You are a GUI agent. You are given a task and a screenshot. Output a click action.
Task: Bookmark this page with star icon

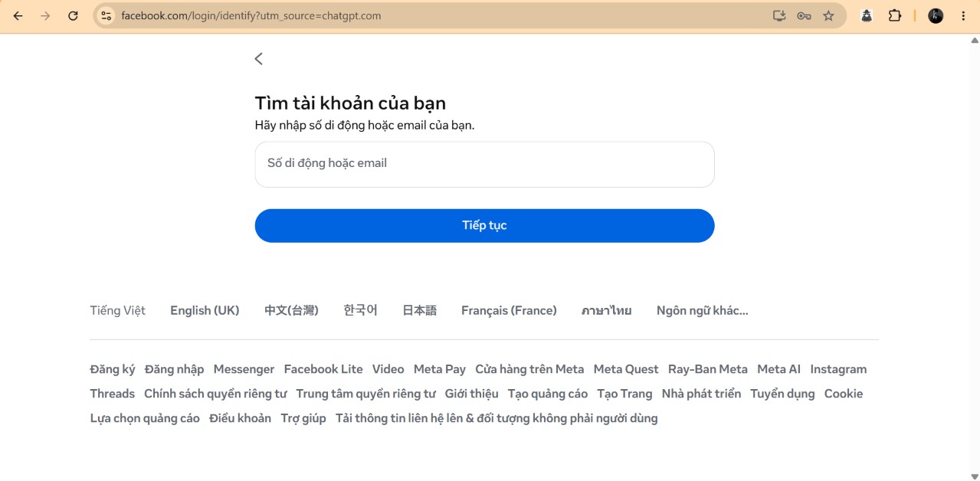click(828, 15)
